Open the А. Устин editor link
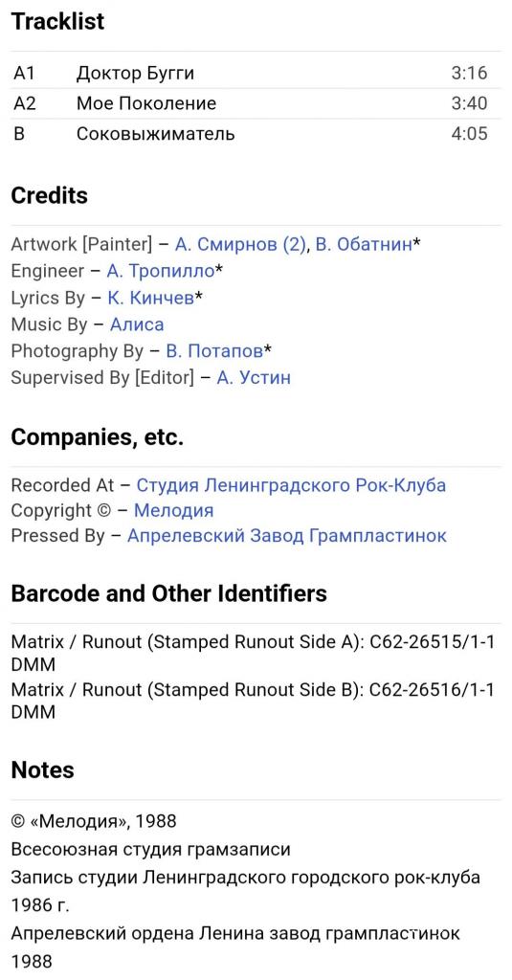 pyautogui.click(x=254, y=377)
